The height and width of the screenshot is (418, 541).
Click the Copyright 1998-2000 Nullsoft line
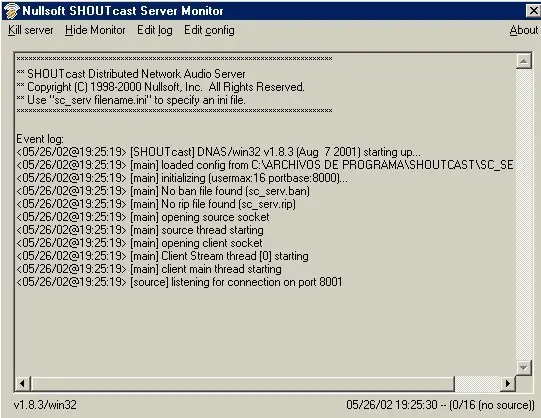pyautogui.click(x=160, y=87)
